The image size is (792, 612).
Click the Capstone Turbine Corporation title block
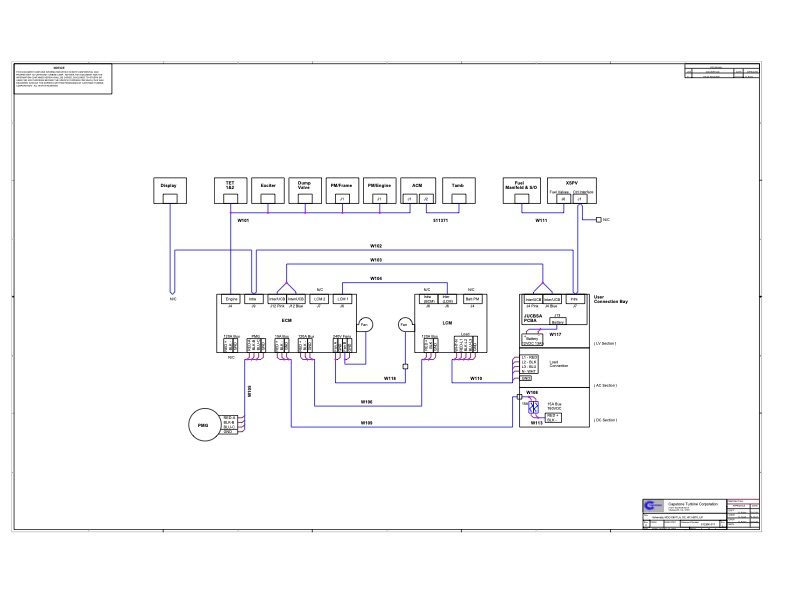701,514
